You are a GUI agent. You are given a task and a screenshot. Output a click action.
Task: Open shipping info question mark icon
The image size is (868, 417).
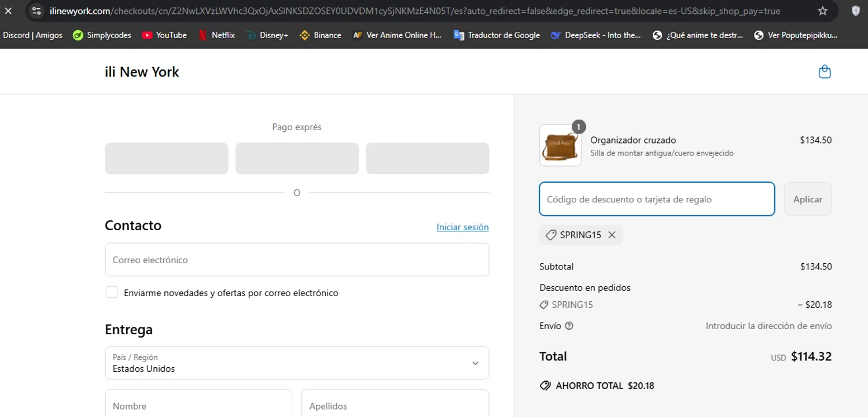tap(569, 326)
